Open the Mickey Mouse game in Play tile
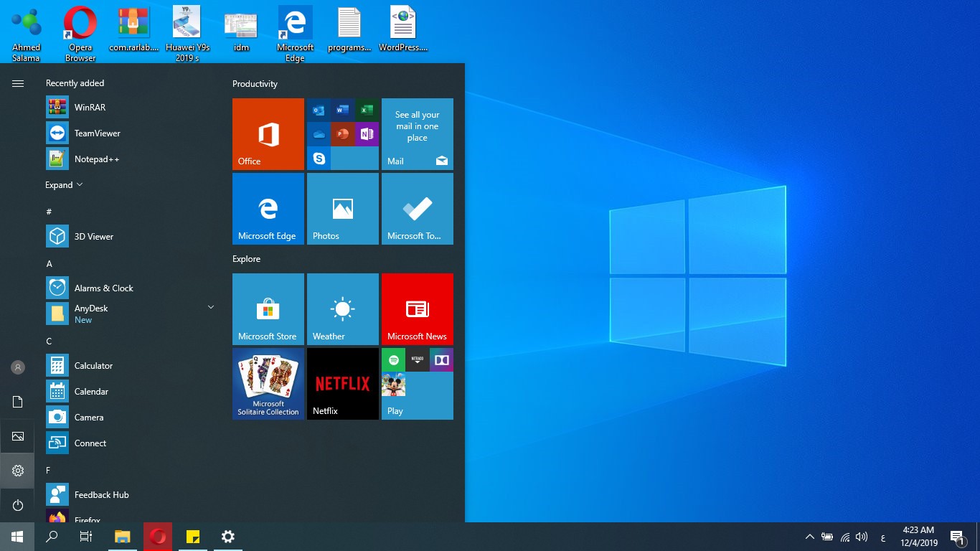 click(x=393, y=384)
